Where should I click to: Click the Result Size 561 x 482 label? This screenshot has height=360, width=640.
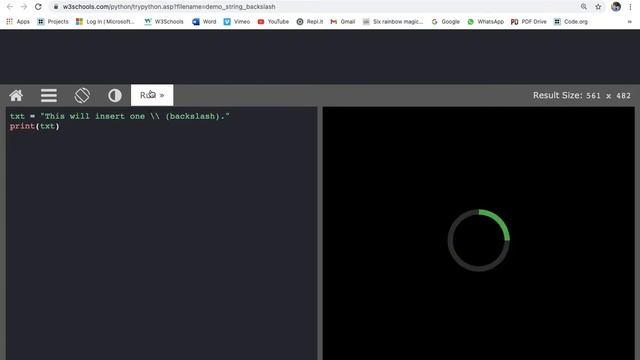tap(582, 96)
